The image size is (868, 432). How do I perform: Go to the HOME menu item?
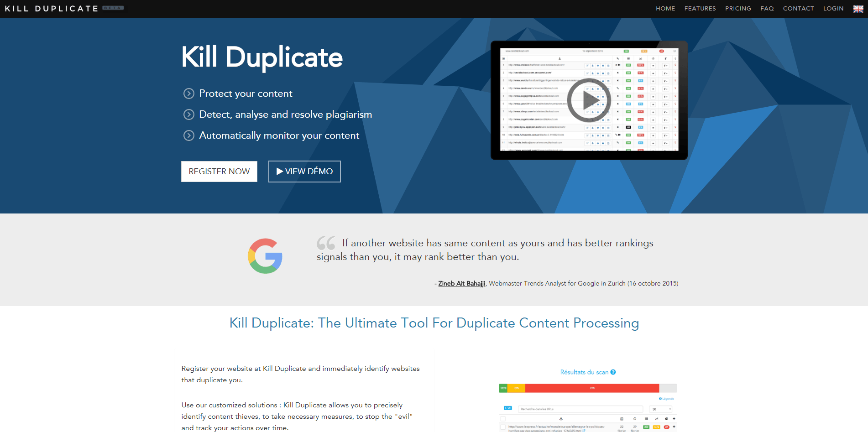(665, 9)
